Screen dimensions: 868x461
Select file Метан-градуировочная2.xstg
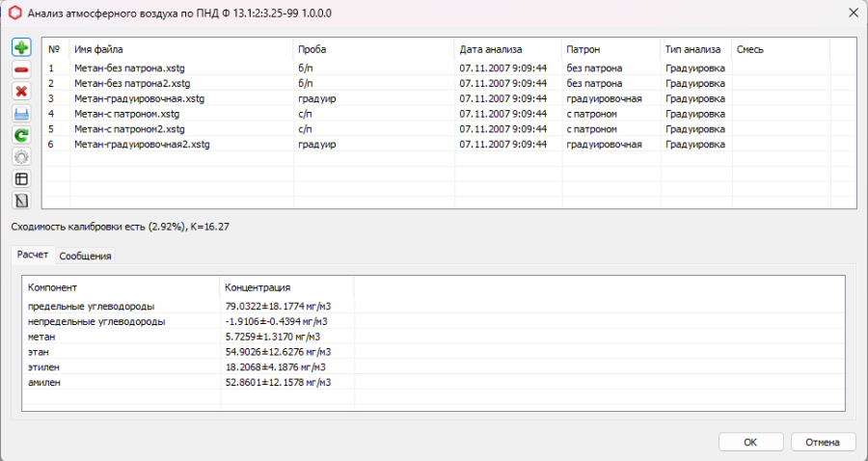(x=143, y=145)
